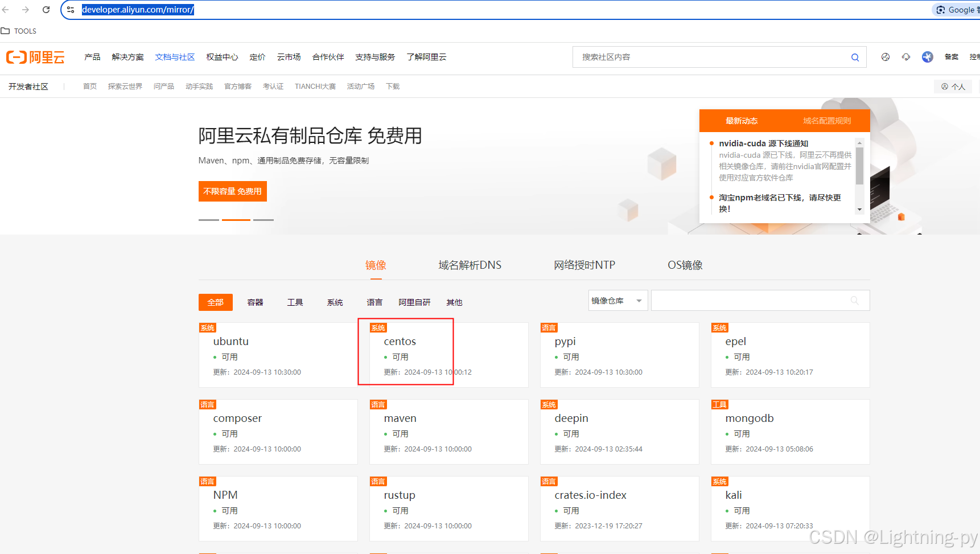This screenshot has height=554, width=980.
Task: Switch to the 域名解析DNS tab
Action: pyautogui.click(x=470, y=265)
